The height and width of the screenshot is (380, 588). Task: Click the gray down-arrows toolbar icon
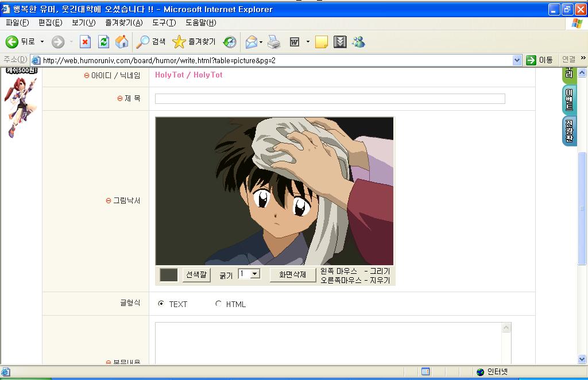[340, 41]
